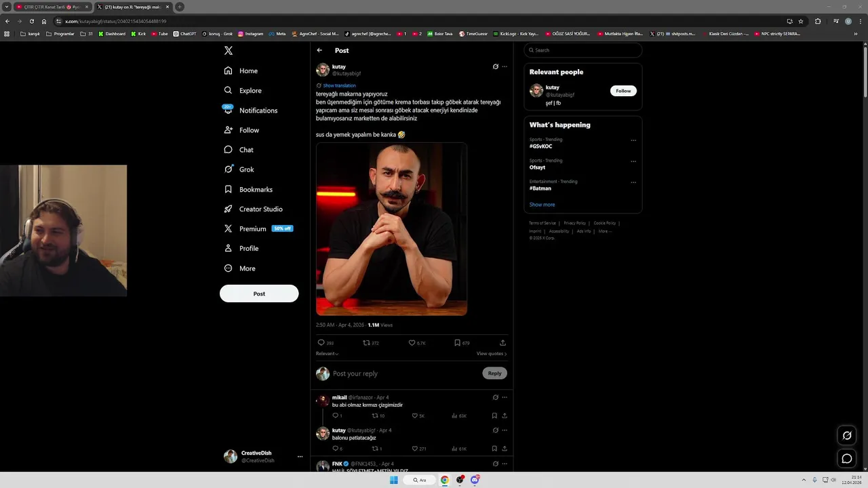Open a new browser tab
This screenshot has height=488, width=868.
coord(180,7)
